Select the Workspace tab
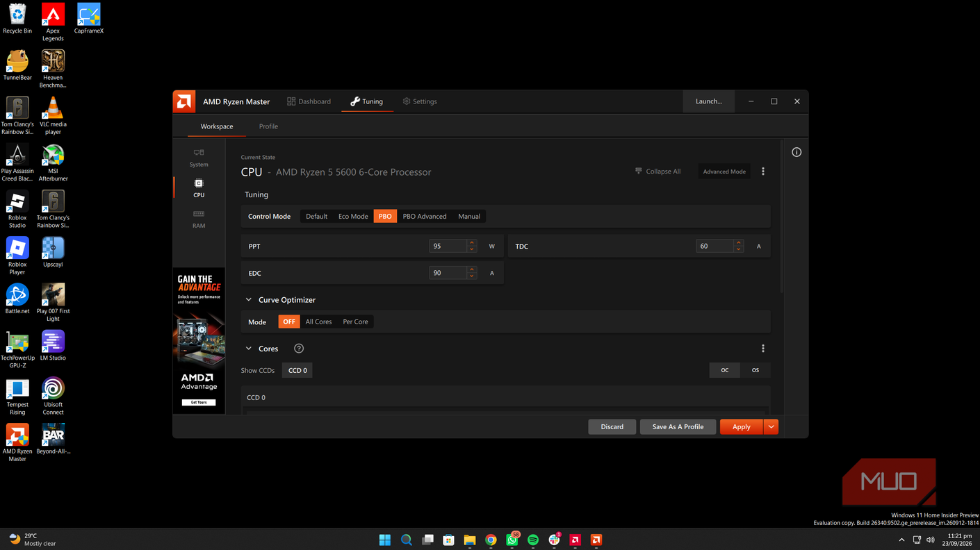 (x=217, y=126)
